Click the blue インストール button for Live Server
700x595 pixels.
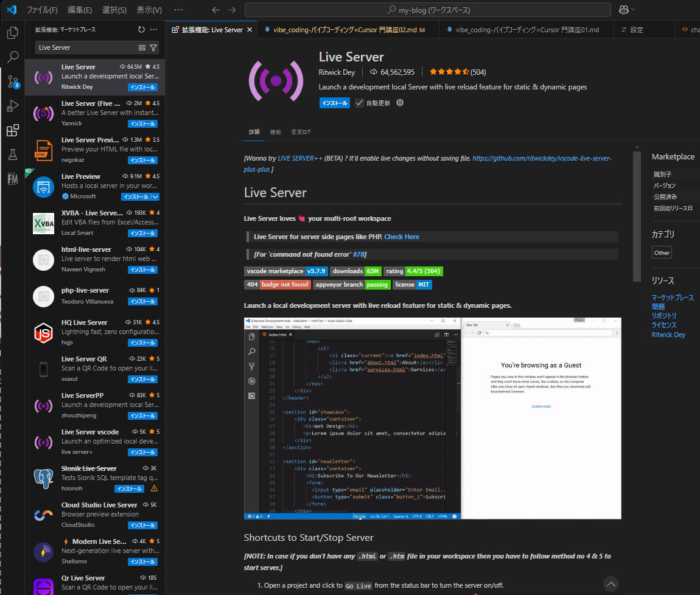[334, 103]
